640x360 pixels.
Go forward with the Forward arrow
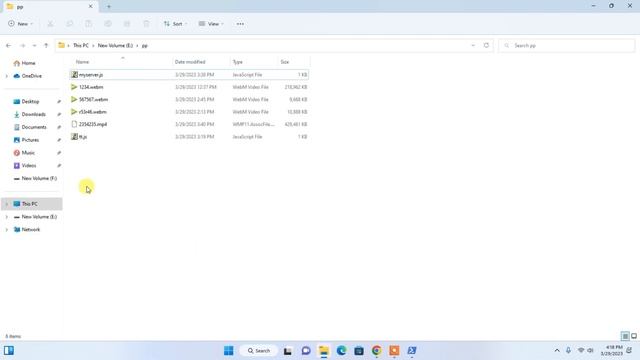point(22,45)
